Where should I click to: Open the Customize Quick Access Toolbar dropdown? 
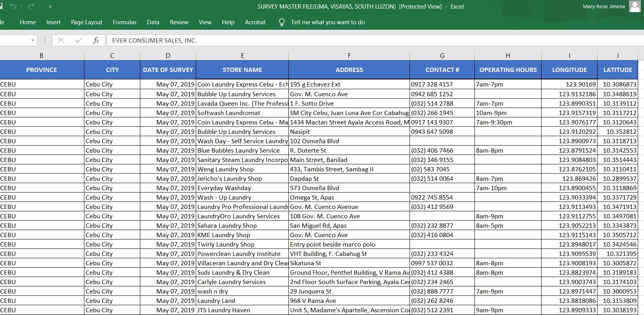(50, 7)
